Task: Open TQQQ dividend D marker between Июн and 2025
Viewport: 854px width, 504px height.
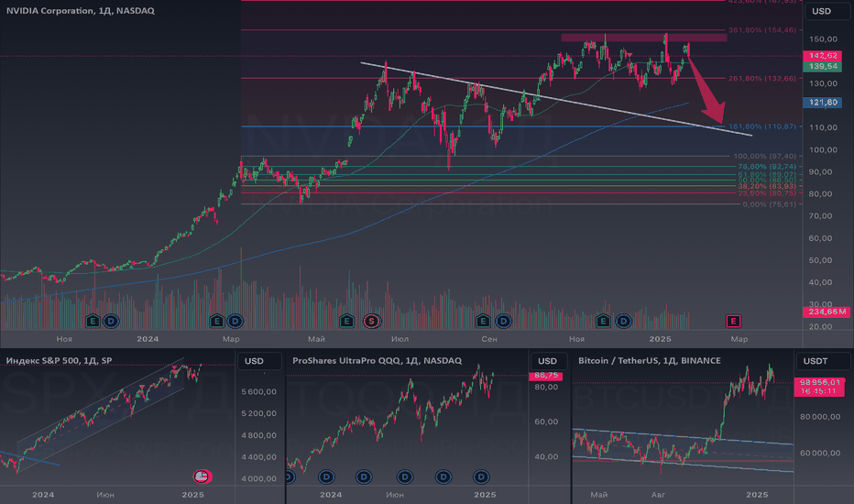Action: tap(443, 477)
